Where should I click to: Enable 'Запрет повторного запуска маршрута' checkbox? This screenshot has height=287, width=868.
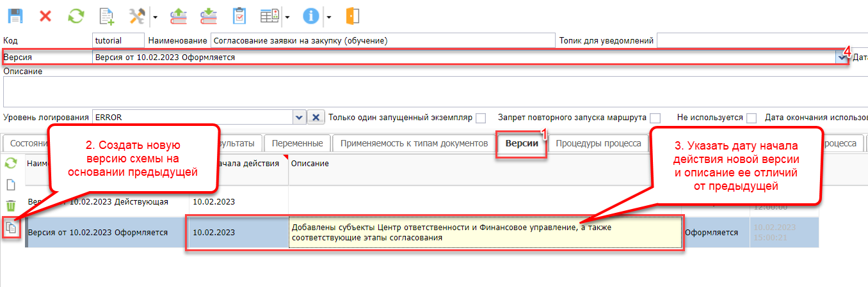655,118
